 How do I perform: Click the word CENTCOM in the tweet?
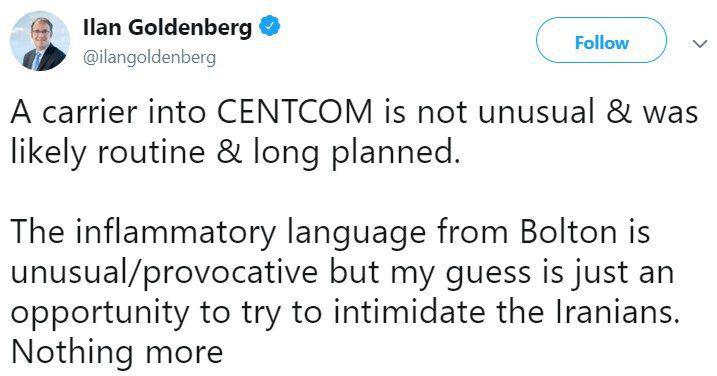coord(295,112)
